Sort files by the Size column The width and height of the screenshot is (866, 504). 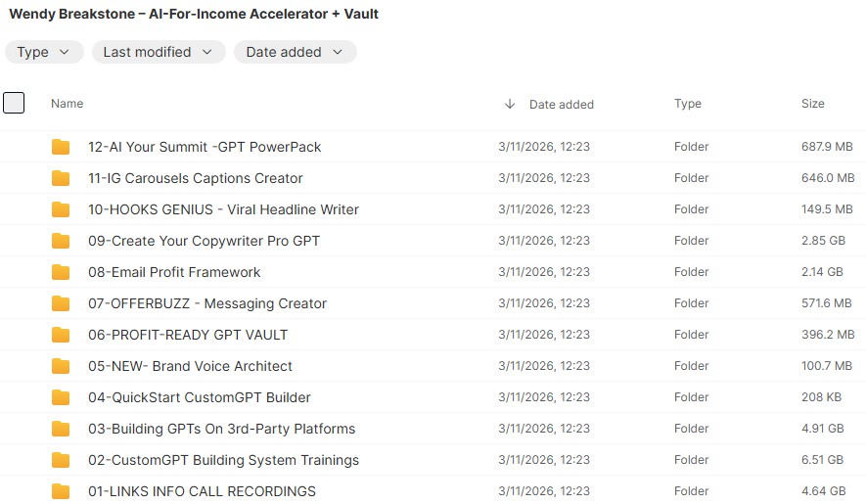click(x=812, y=104)
